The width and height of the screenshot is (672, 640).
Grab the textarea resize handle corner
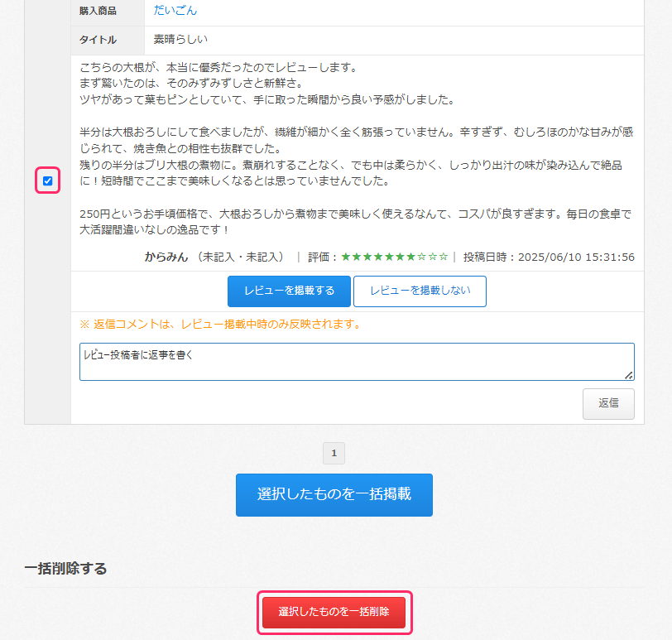(629, 375)
